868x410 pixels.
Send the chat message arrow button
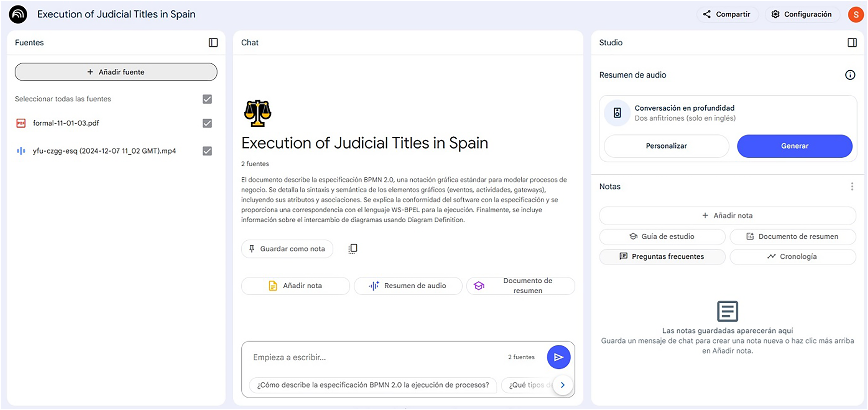558,357
